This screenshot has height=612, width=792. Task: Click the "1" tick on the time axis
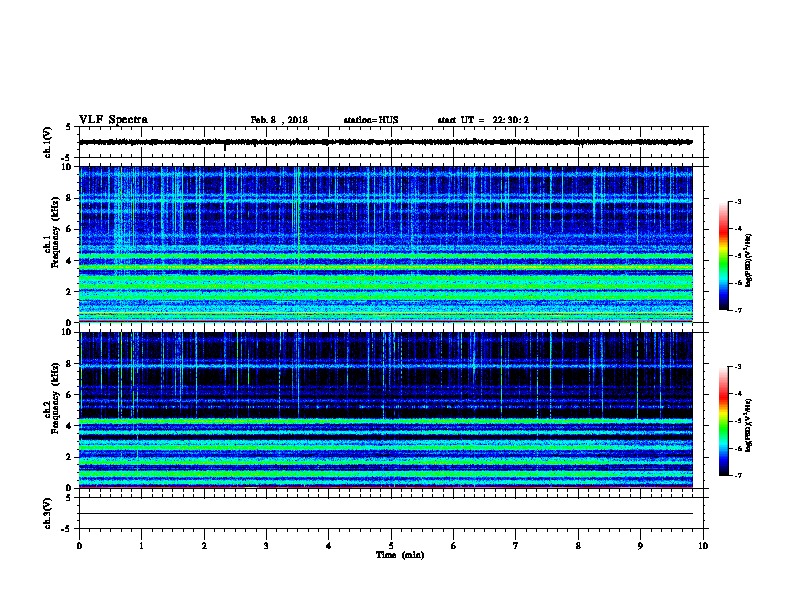click(x=141, y=546)
